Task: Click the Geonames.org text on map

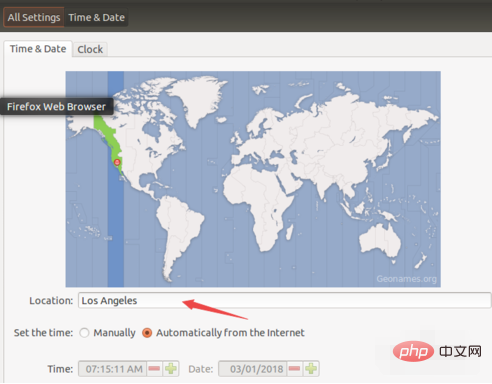Action: pos(406,279)
